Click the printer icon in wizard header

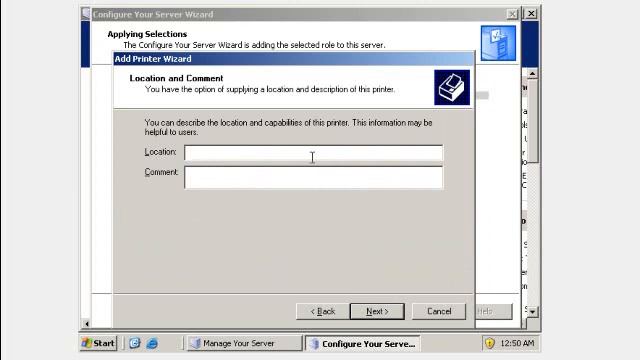tap(452, 87)
